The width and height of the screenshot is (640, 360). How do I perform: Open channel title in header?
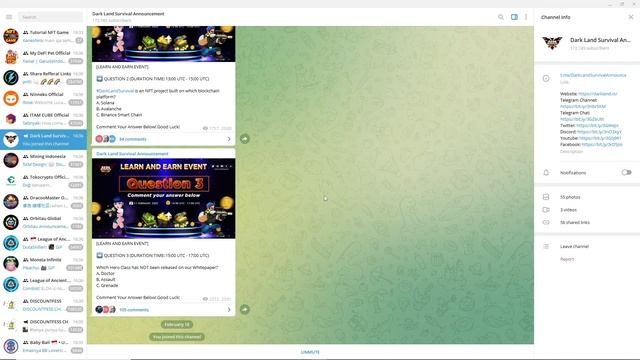(128, 14)
